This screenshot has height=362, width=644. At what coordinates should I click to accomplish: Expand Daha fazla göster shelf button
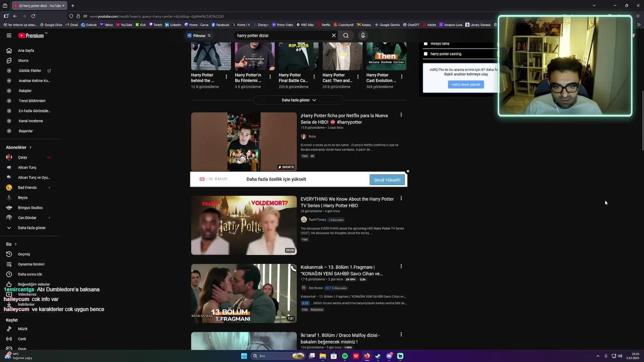(x=299, y=100)
